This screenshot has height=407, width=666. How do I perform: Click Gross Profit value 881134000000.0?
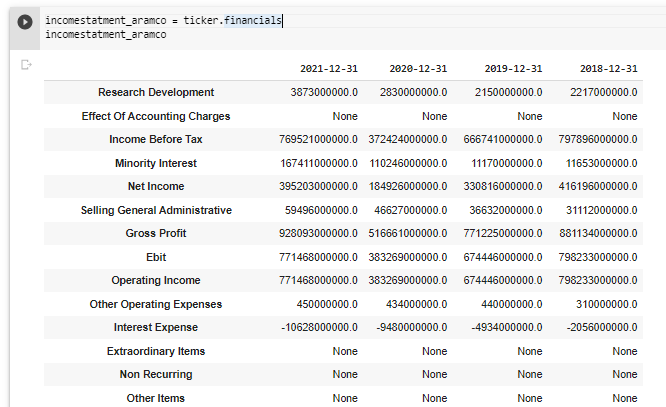click(x=598, y=233)
